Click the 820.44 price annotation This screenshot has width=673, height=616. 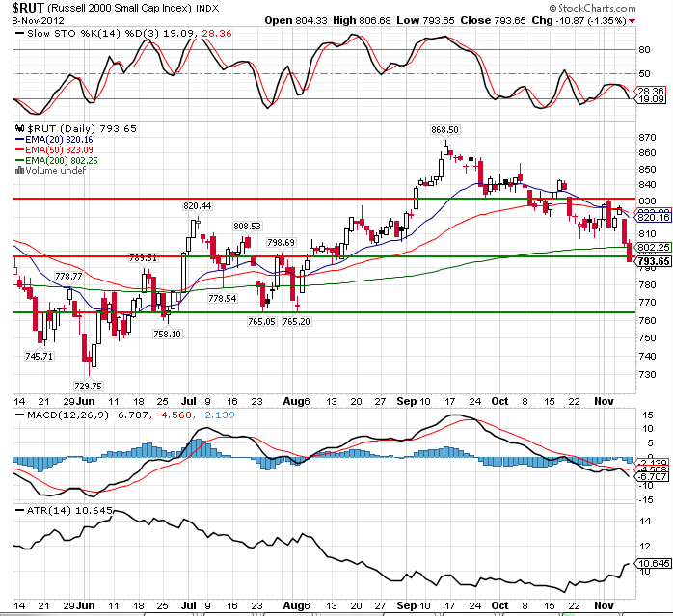pyautogui.click(x=197, y=206)
